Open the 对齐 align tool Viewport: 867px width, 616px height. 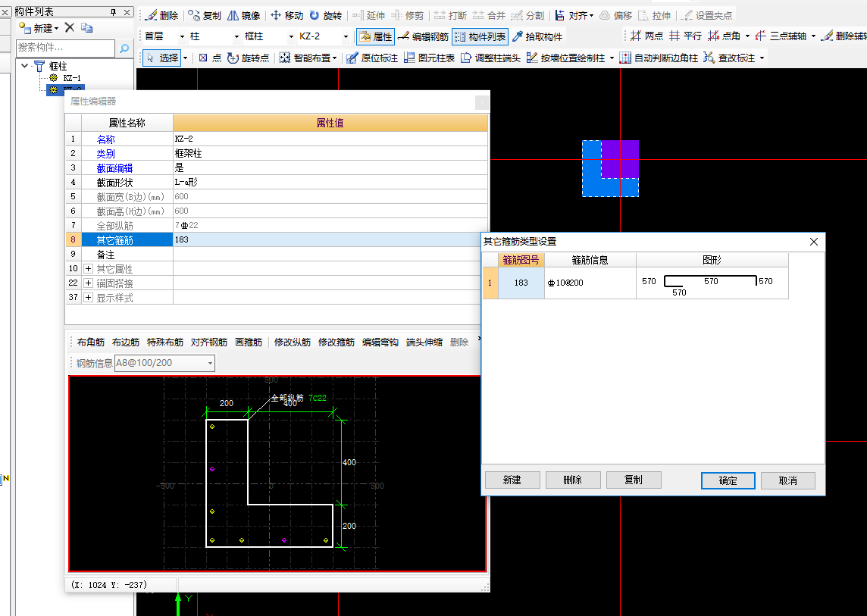tap(574, 15)
